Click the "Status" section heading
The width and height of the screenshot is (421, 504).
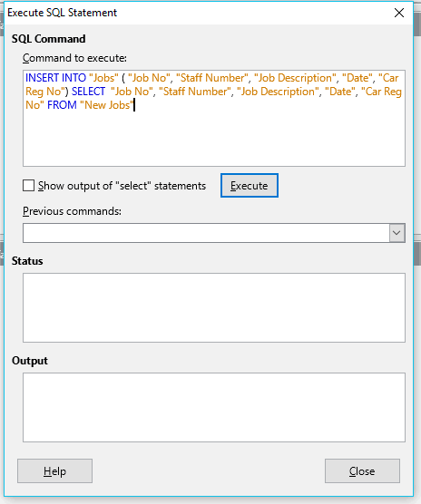[x=27, y=261]
